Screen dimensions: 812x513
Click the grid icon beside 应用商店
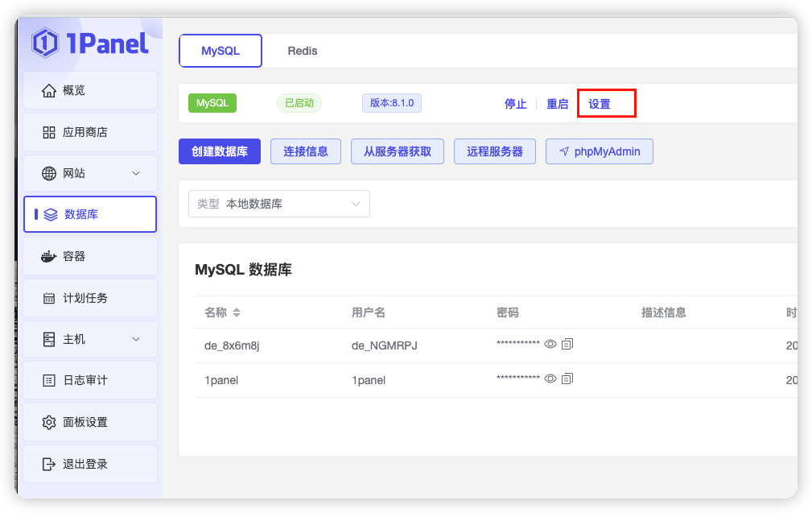49,132
